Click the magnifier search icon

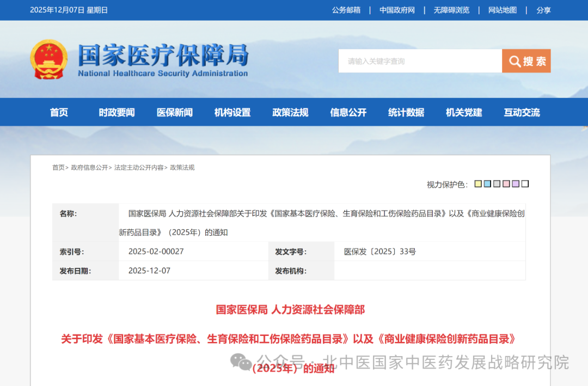(x=514, y=61)
